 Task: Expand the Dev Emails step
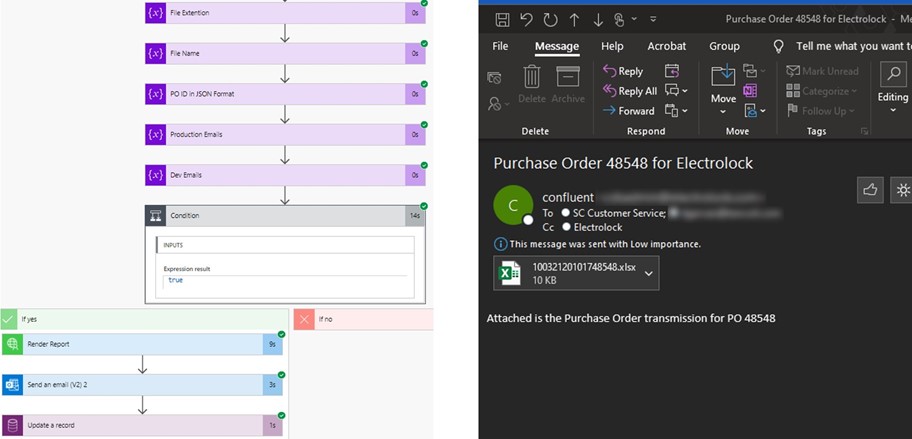pos(285,175)
